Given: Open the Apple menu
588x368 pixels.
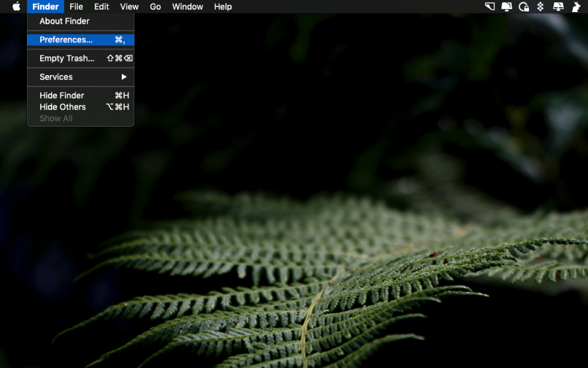Looking at the screenshot, I should [16, 7].
